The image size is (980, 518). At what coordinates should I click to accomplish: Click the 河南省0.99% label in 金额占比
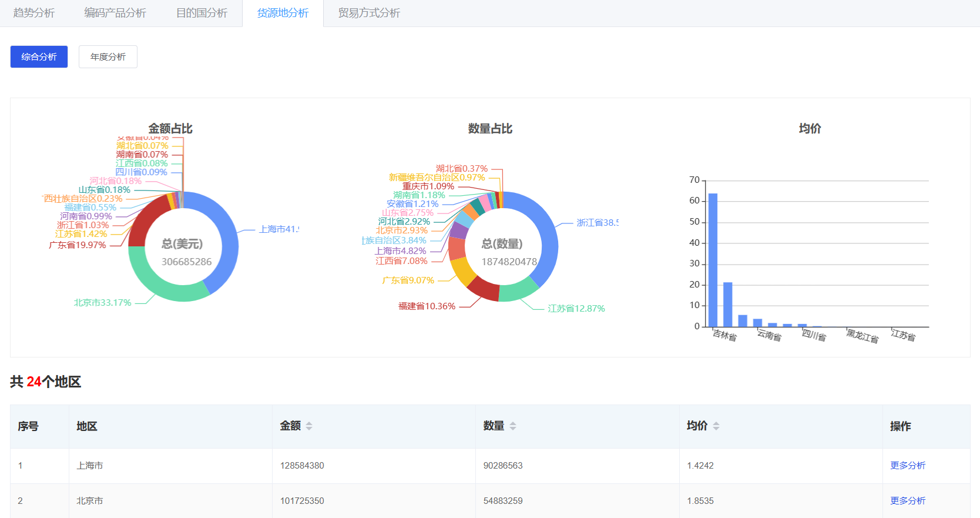(86, 216)
